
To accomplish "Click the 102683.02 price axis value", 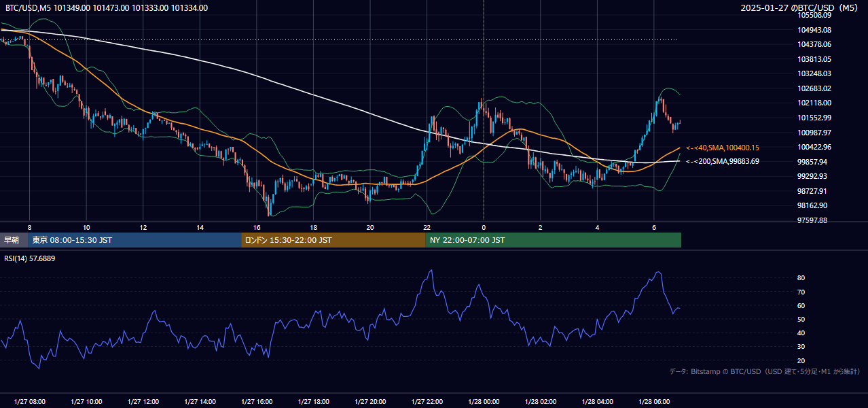I will coord(814,88).
